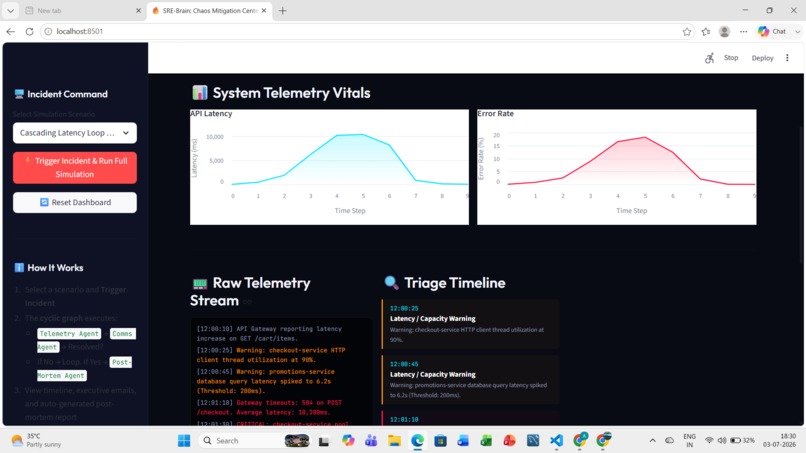This screenshot has width=806, height=453.
Task: Open the Windows Start menu
Action: 184,441
